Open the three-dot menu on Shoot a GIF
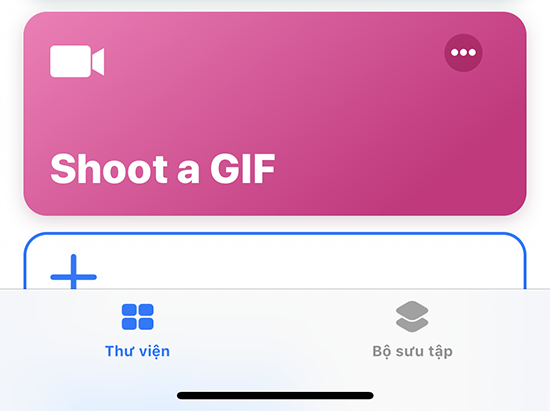The width and height of the screenshot is (550, 411). point(463,53)
